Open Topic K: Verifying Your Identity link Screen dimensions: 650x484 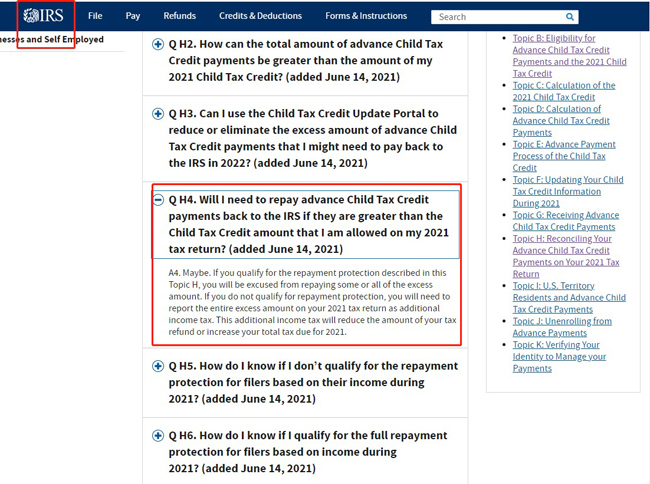point(559,356)
